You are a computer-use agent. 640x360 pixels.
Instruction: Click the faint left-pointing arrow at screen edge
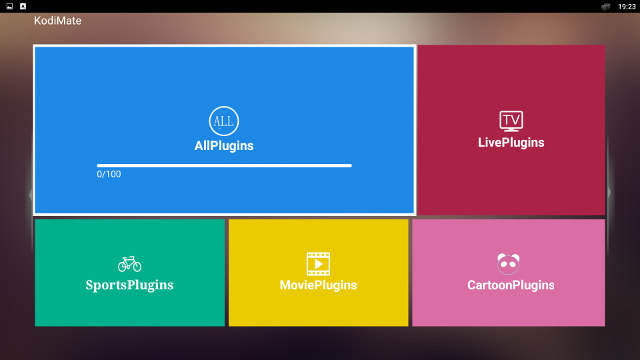31,195
